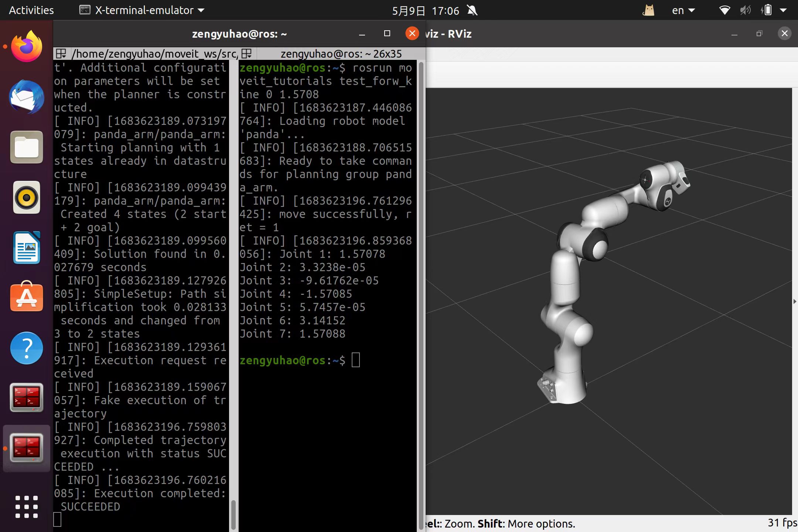The image size is (798, 532).
Task: Open Ubuntu Software store icon
Action: tap(27, 298)
